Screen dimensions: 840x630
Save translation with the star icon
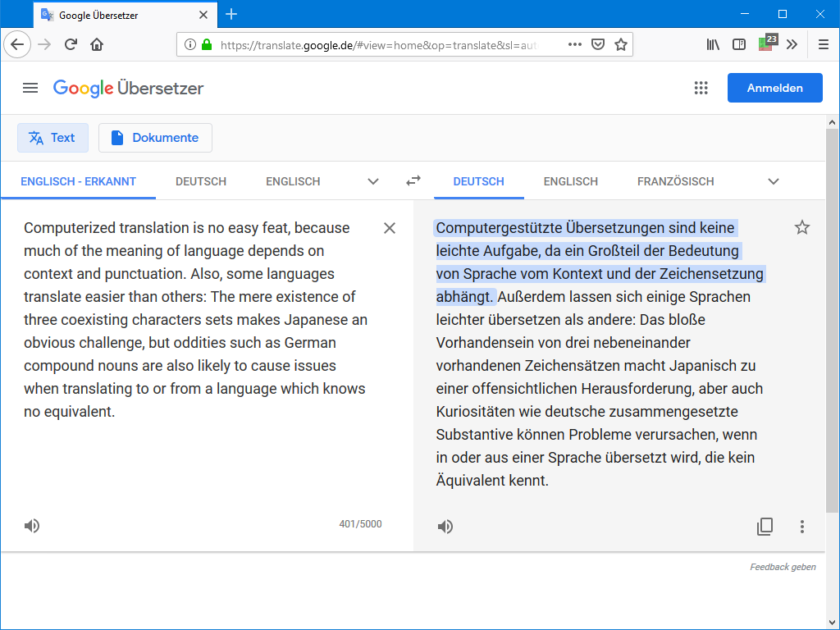pos(802,228)
